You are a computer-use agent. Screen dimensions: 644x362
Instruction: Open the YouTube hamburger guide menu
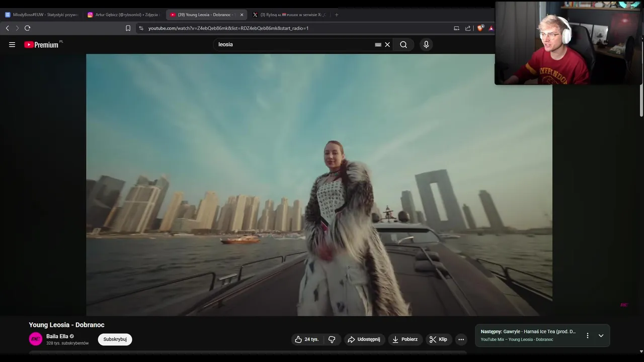point(12,44)
